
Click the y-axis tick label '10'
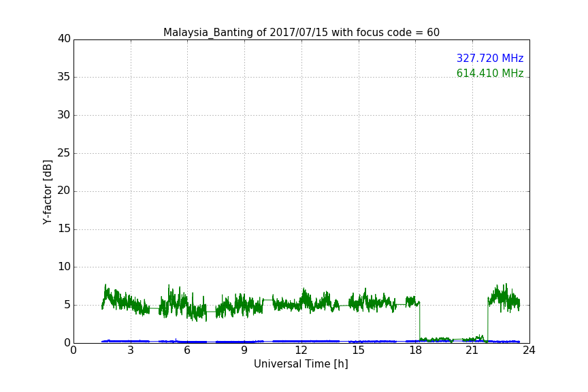point(64,267)
